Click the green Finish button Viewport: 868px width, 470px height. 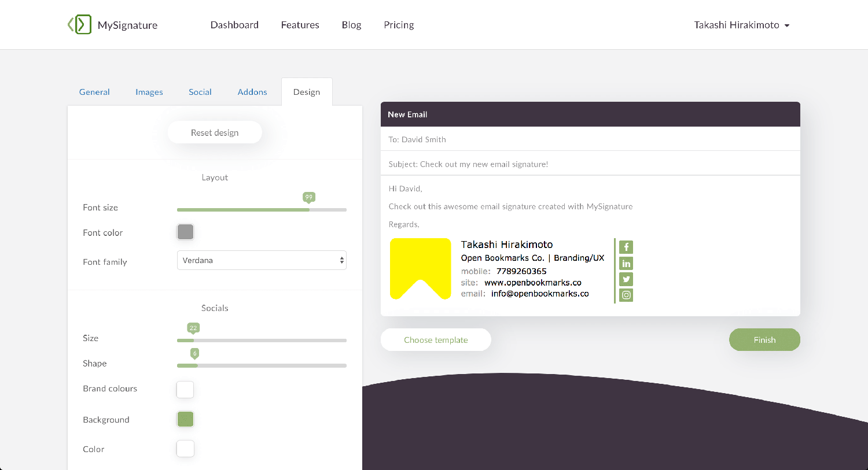click(x=764, y=340)
